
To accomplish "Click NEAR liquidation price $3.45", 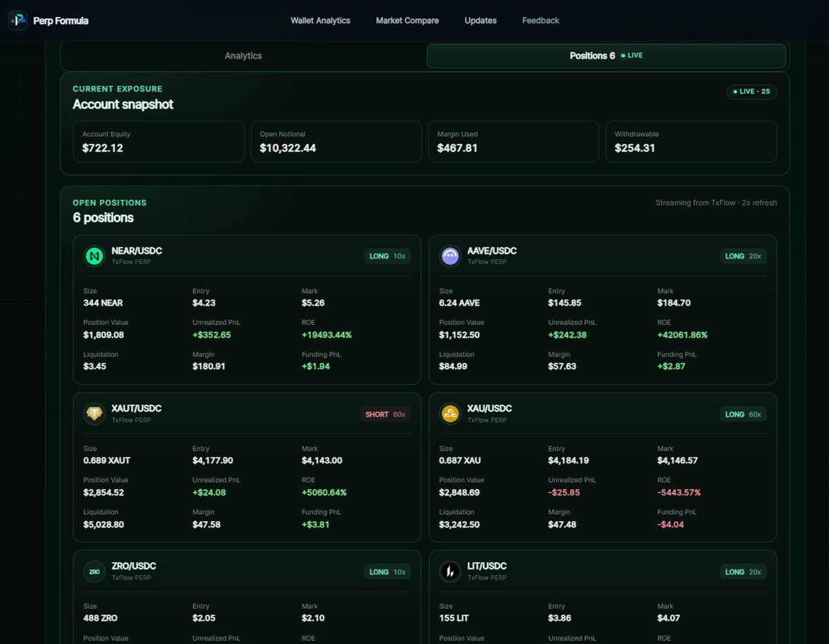I will coord(95,366).
